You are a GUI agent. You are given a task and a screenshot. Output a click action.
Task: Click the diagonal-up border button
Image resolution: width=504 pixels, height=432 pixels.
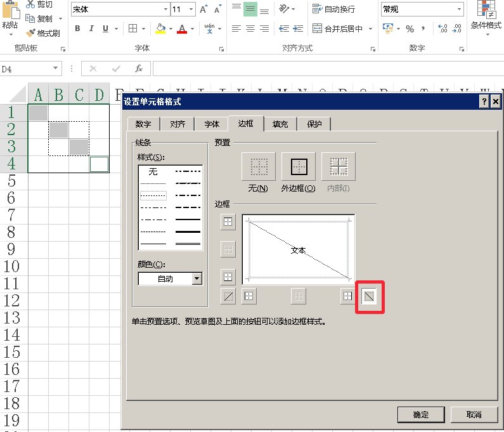tap(228, 296)
